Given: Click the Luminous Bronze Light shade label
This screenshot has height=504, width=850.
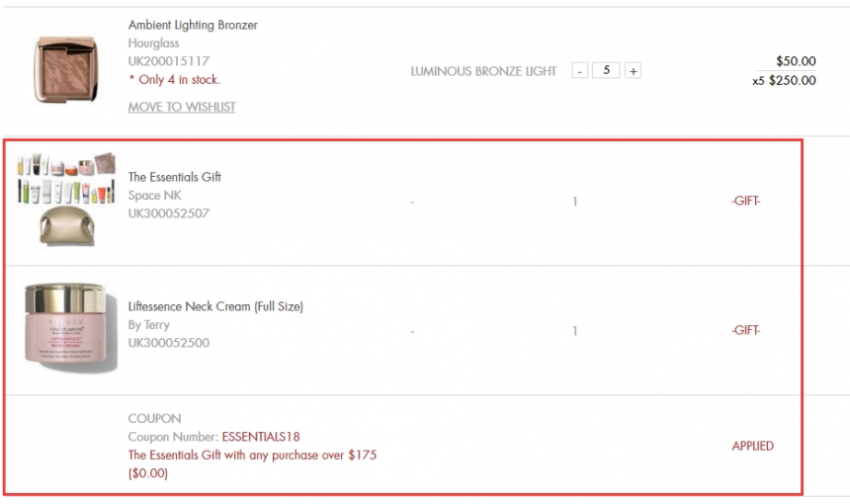Looking at the screenshot, I should [483, 71].
